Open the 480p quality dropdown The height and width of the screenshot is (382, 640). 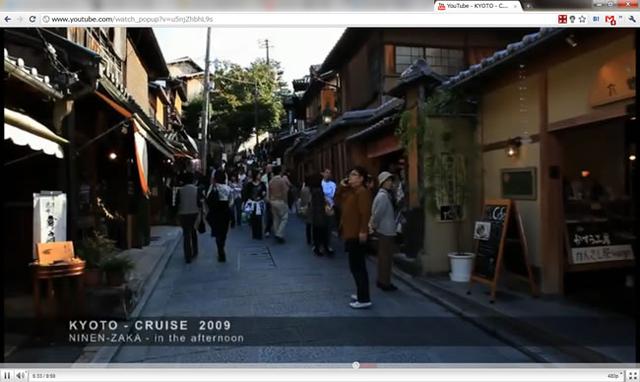click(616, 376)
